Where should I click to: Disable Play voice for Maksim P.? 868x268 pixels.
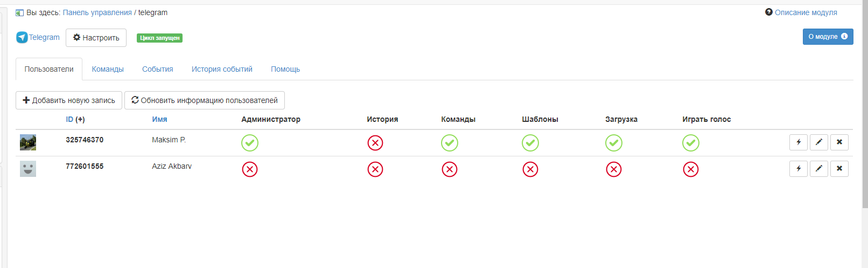[x=691, y=143]
